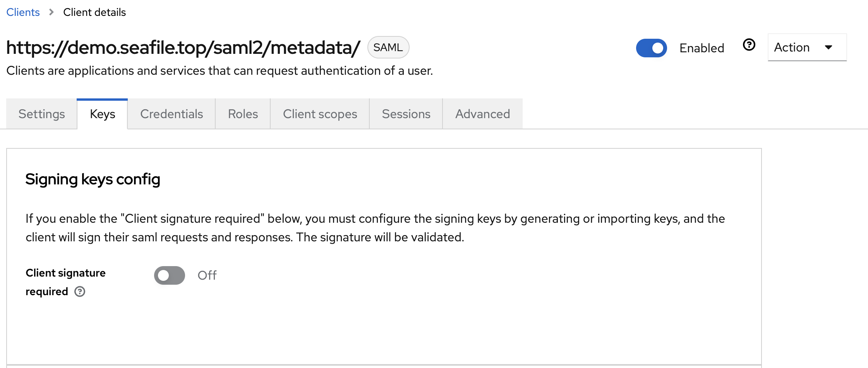Click the Client signature required help icon

pyautogui.click(x=80, y=292)
